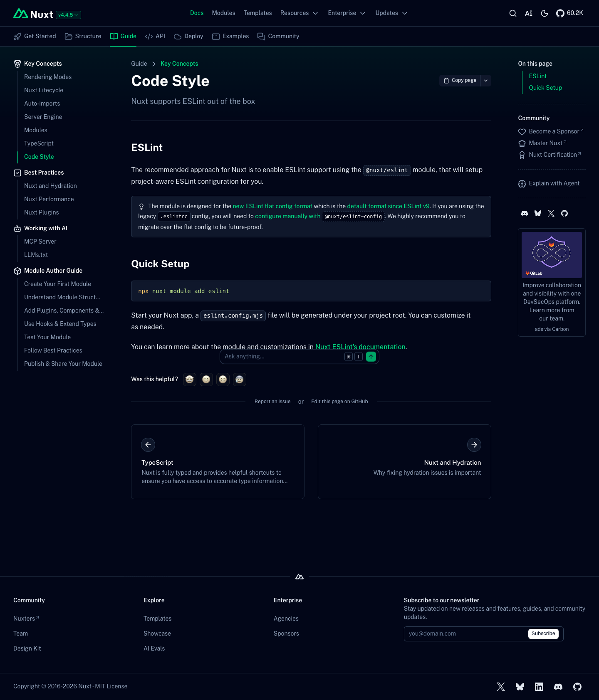The width and height of the screenshot is (599, 700).
Task: Open configure manually with link
Action: tap(288, 217)
